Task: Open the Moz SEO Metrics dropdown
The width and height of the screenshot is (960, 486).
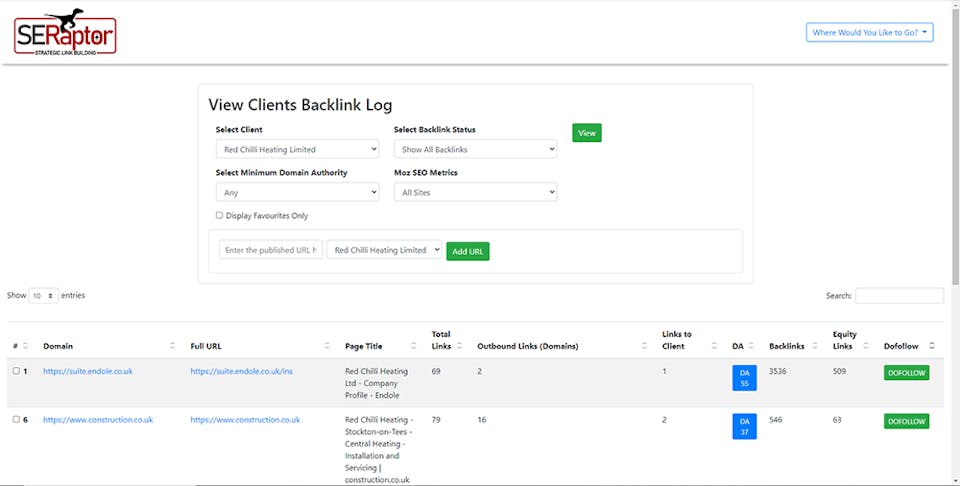Action: point(475,192)
